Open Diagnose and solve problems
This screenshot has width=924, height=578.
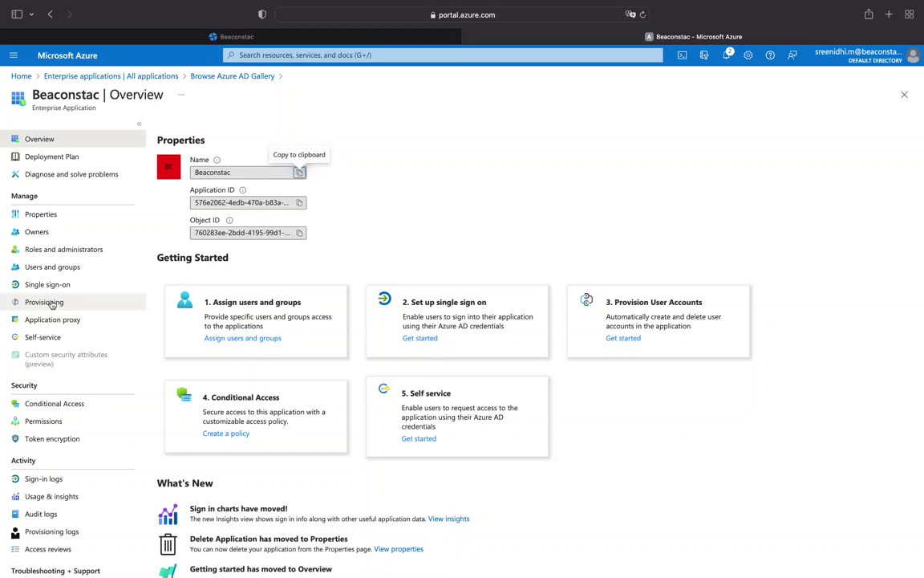[x=73, y=174]
